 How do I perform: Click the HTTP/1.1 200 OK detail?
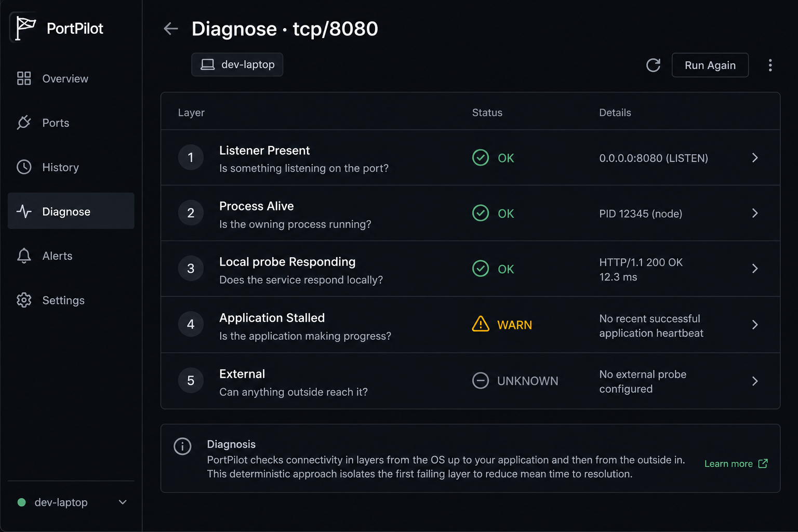[x=641, y=262]
